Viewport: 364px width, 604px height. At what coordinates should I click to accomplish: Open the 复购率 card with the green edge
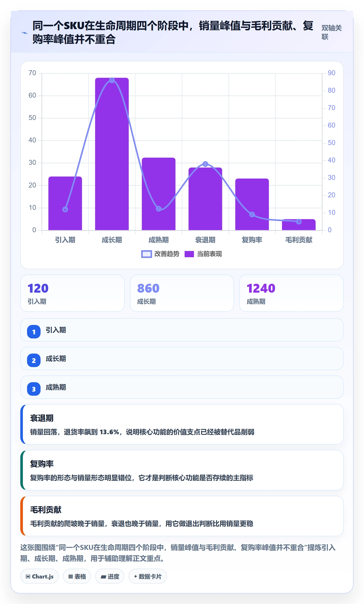(182, 470)
